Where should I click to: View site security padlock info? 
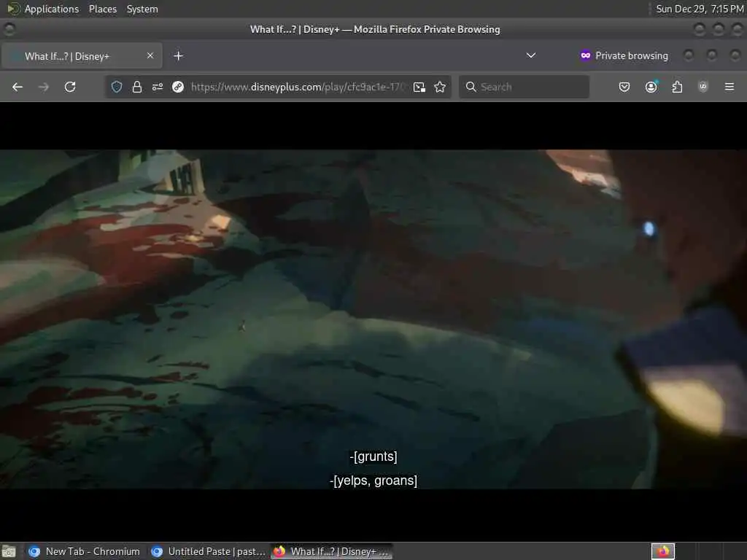point(137,87)
